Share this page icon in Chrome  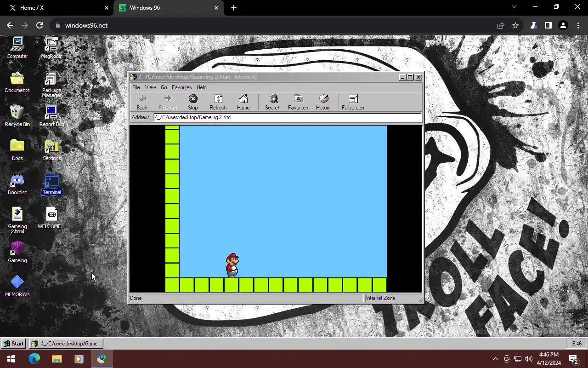pyautogui.click(x=501, y=25)
